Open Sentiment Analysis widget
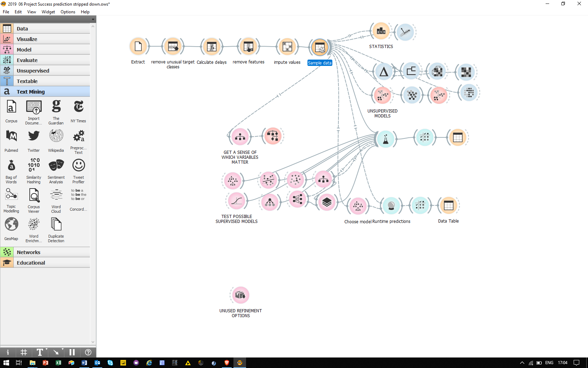 56,171
